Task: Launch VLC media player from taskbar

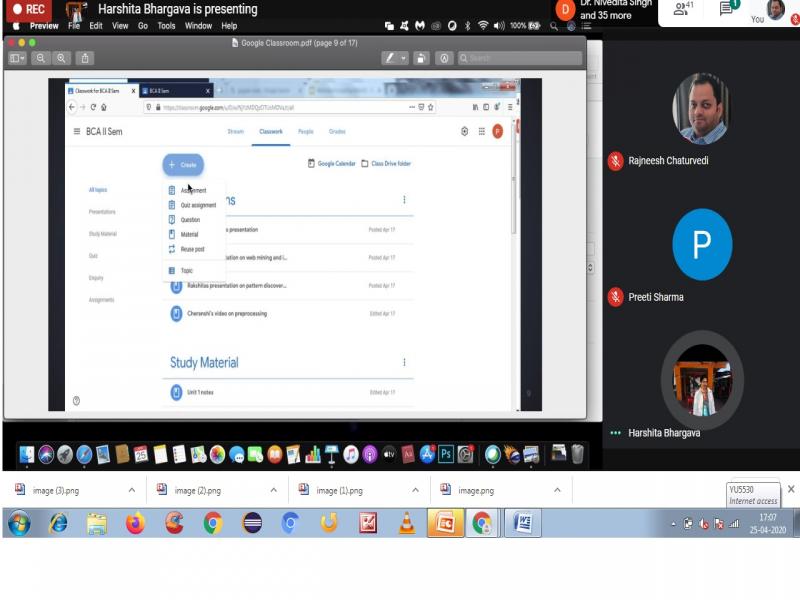Action: (406, 523)
